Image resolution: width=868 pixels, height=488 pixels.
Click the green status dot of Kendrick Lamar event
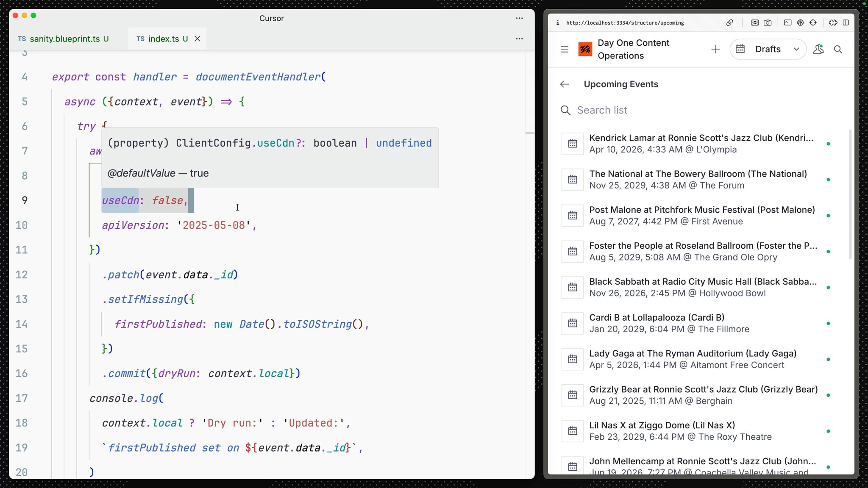[828, 144]
